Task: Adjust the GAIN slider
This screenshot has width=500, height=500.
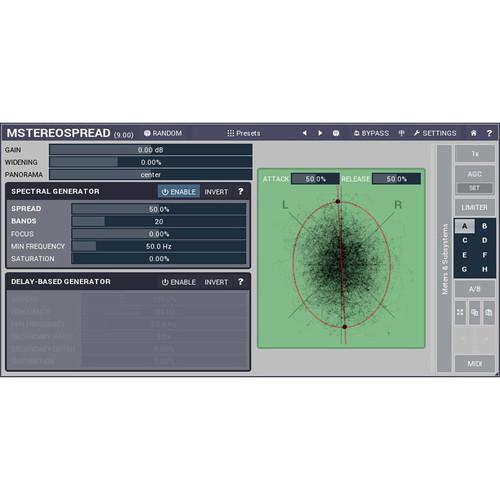Action: [151, 150]
